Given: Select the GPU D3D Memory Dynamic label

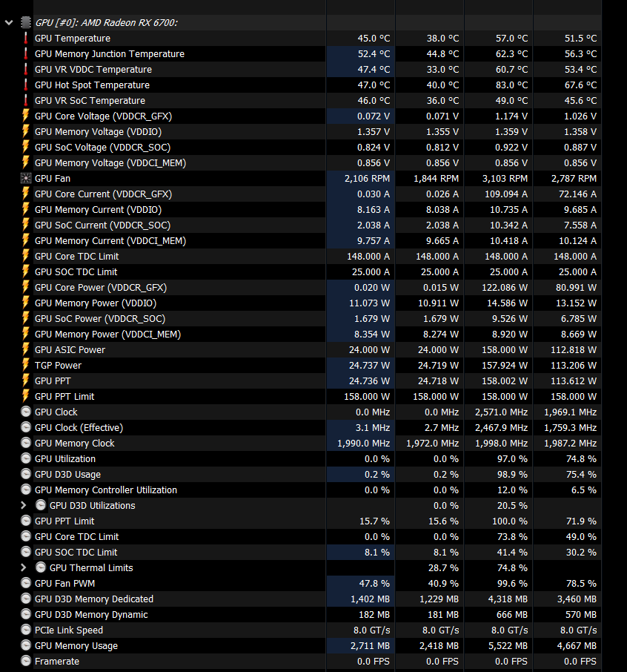Looking at the screenshot, I should point(91,615).
